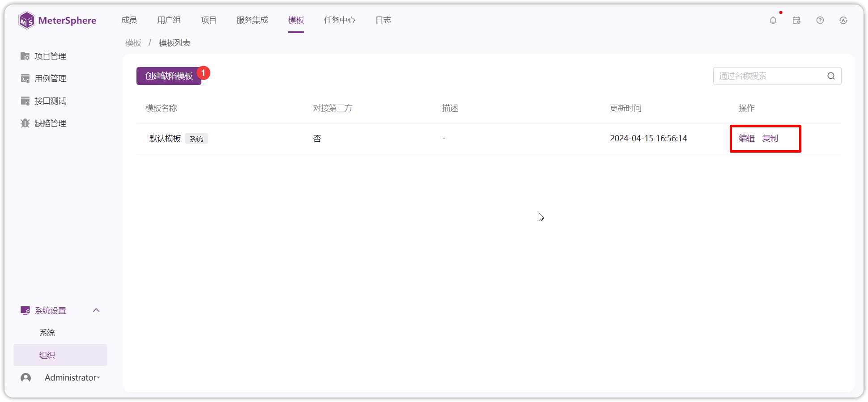Viewport: 868px width, 402px height.
Task: Click 编辑 for 默认模板 row
Action: [x=747, y=139]
